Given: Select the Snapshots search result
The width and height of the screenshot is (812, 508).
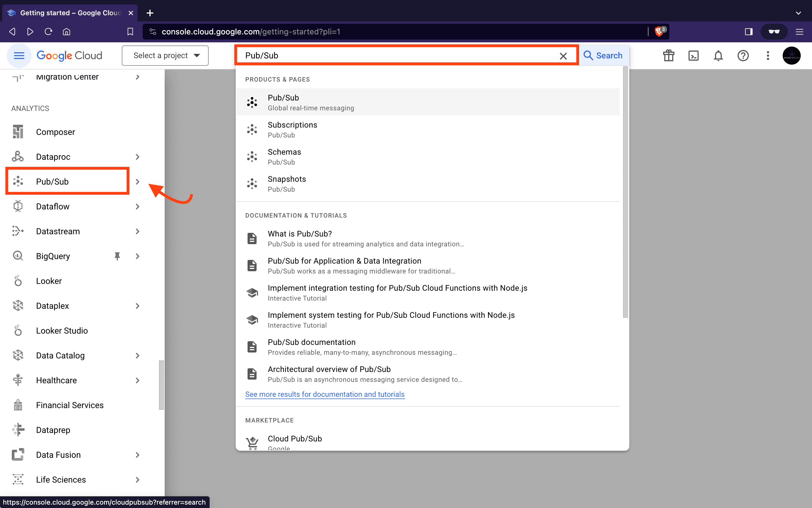Looking at the screenshot, I should (x=427, y=184).
